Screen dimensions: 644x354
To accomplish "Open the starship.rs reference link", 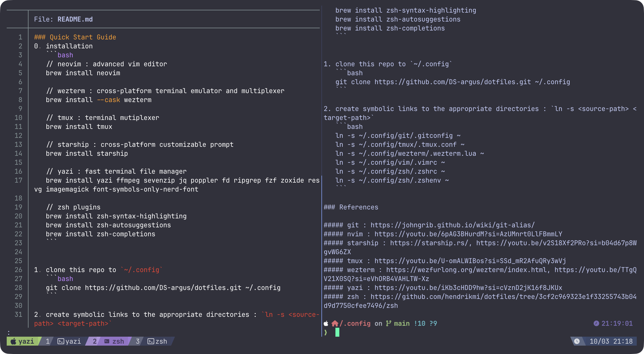I will pos(429,243).
